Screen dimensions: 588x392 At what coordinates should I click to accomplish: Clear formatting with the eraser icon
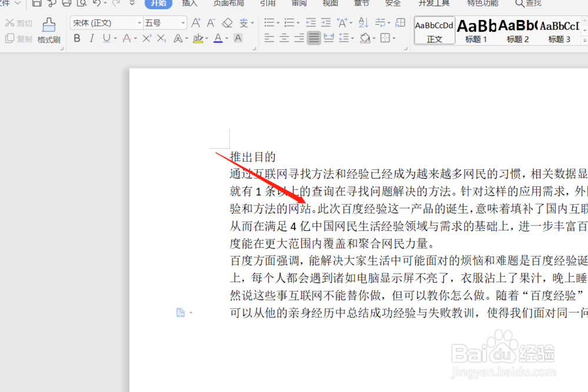227,23
